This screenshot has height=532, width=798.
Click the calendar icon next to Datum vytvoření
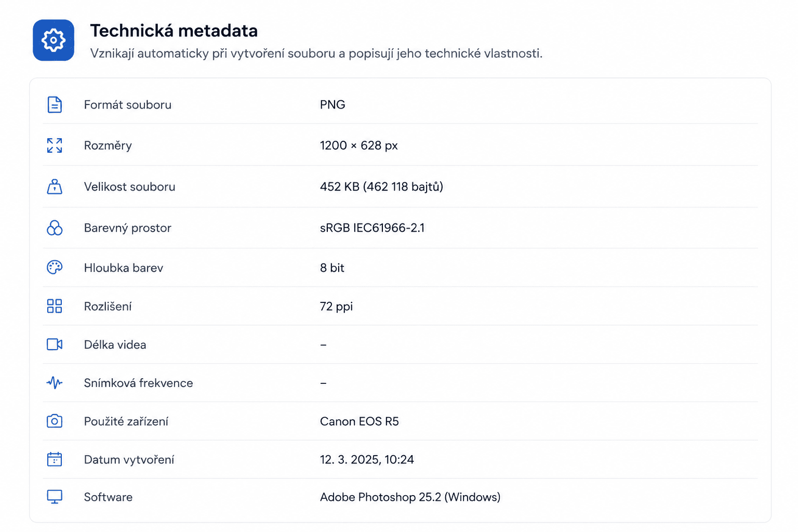(x=55, y=459)
